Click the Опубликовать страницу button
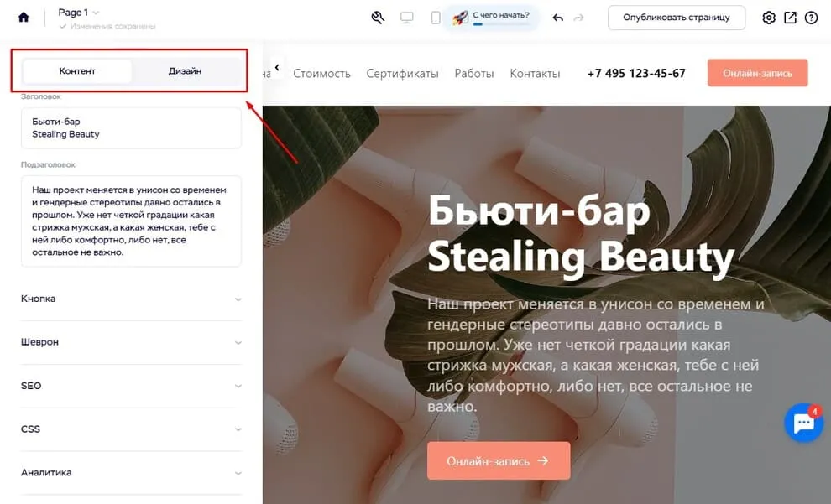This screenshot has width=831, height=504. point(677,18)
